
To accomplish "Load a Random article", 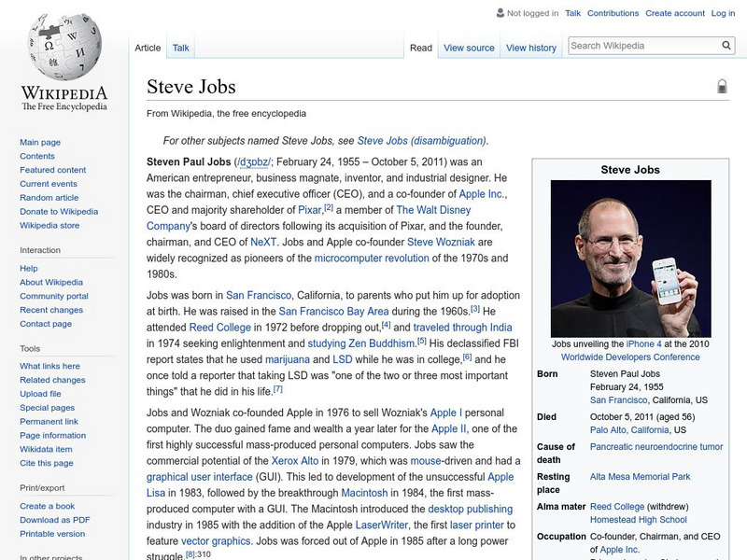I will [49, 197].
